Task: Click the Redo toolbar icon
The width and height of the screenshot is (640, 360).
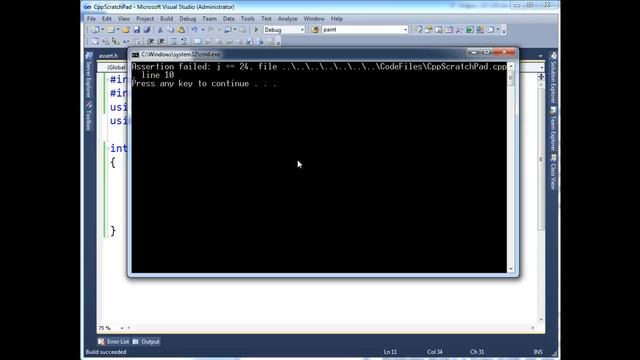Action: click(211, 29)
